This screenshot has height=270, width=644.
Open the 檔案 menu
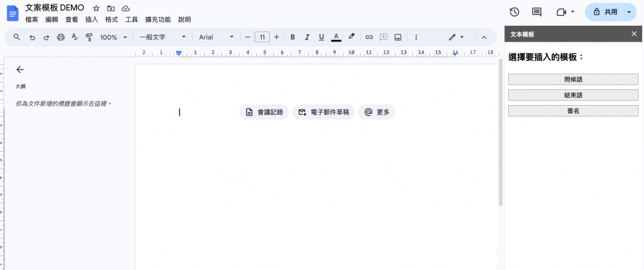click(31, 20)
